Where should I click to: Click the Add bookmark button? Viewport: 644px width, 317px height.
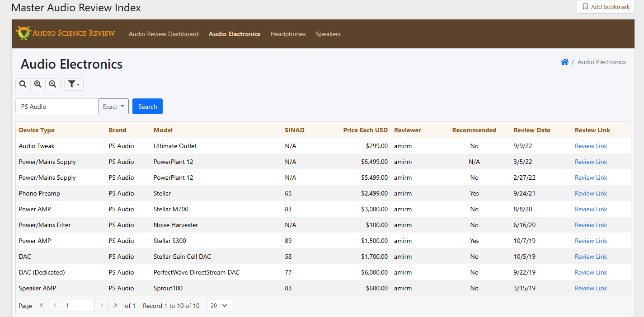pos(606,7)
